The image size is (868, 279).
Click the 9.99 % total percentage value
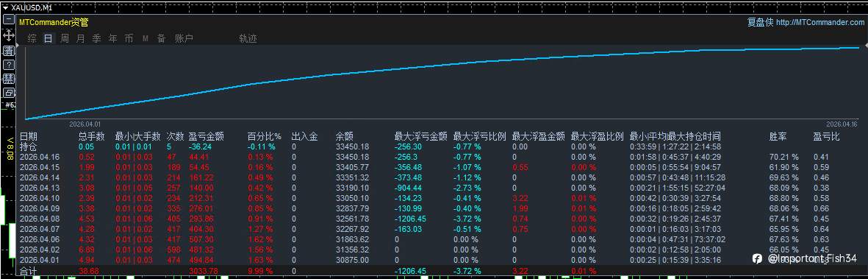tap(260, 271)
